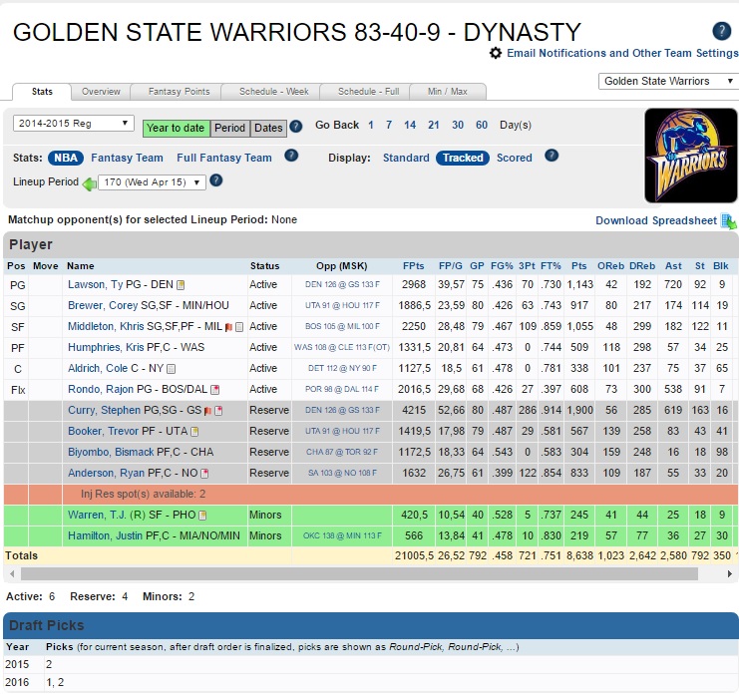Open note icon beside Lawson, Ty
739x700 pixels.
(181, 285)
